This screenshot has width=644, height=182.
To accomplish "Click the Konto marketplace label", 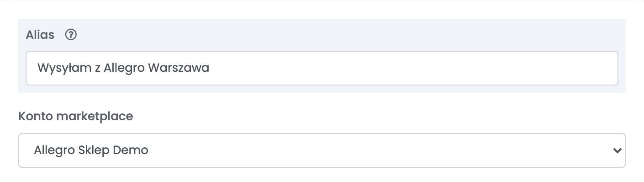I will pyautogui.click(x=76, y=116).
